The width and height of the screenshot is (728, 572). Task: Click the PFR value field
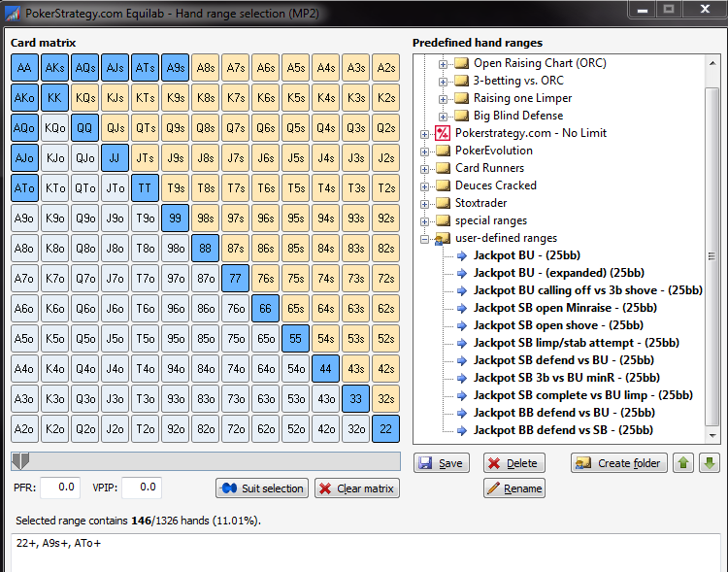[x=60, y=488]
